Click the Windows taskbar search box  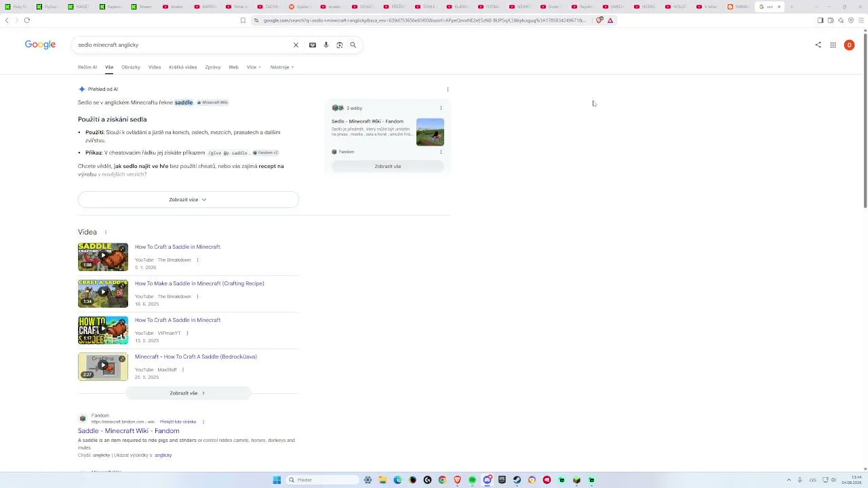(x=322, y=480)
